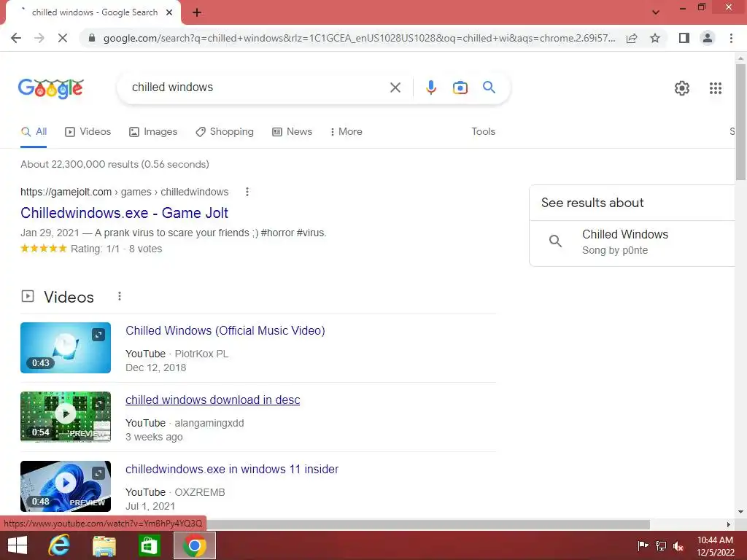Start a voice search with the microphone
Image resolution: width=747 pixels, height=560 pixels.
click(x=430, y=87)
